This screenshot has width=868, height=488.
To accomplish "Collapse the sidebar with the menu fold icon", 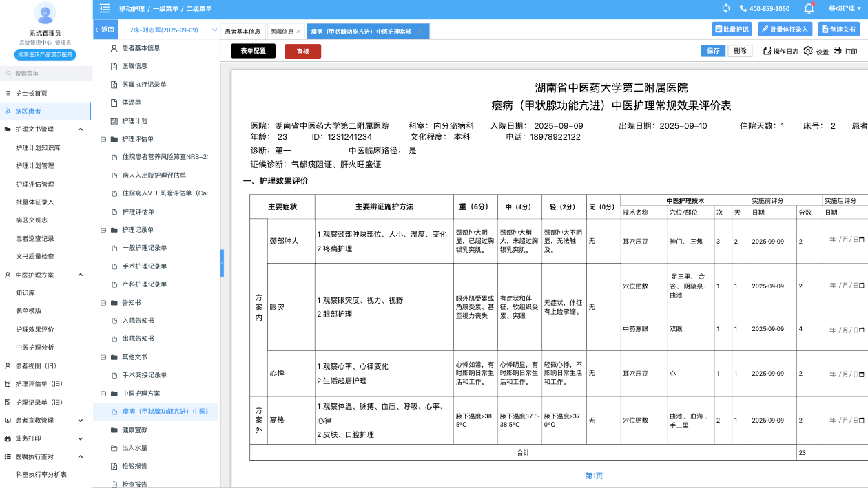I will 104,8.
